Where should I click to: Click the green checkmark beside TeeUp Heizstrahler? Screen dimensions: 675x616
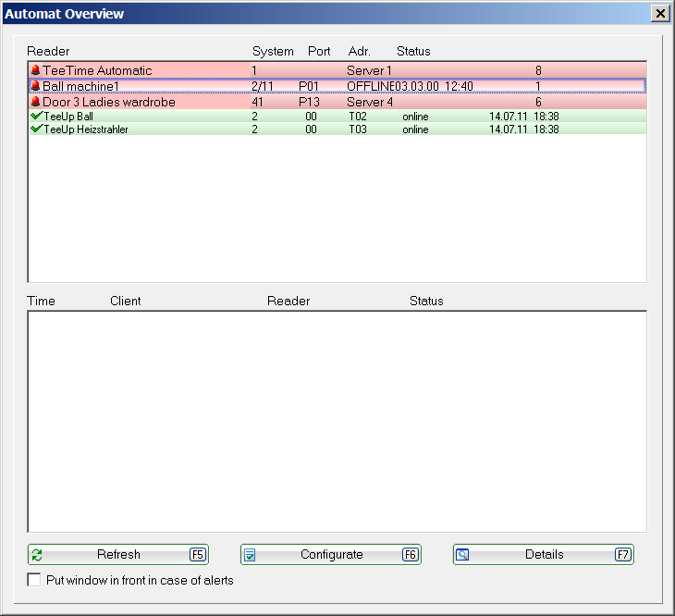pyautogui.click(x=37, y=129)
